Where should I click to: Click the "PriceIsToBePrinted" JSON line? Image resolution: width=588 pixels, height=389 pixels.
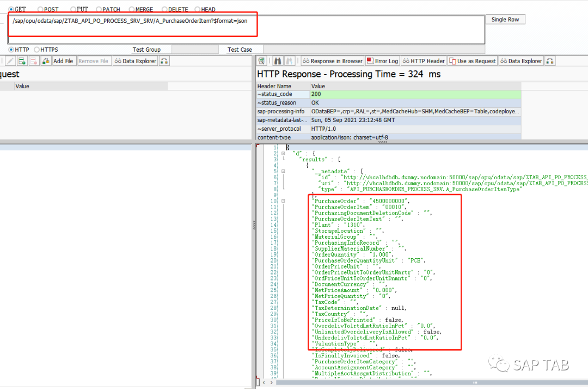pyautogui.click(x=358, y=320)
